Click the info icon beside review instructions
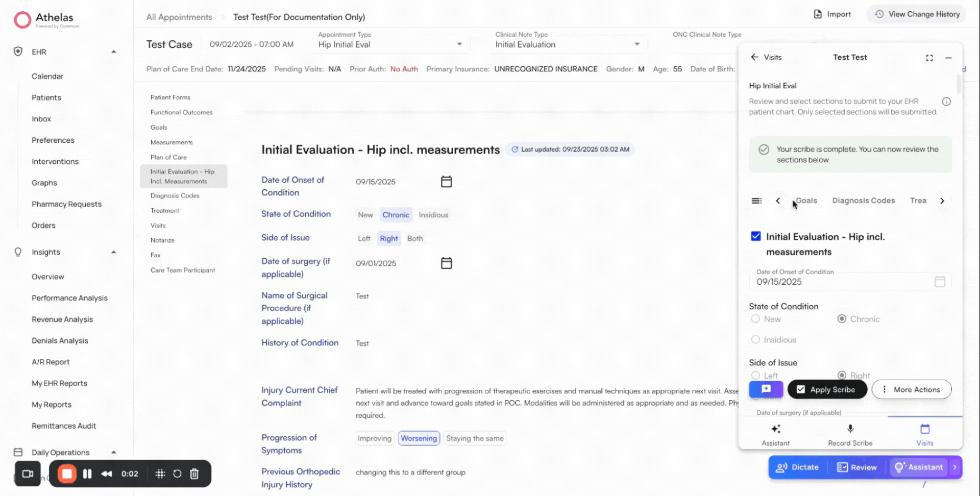Viewport: 980px width, 496px height. [x=946, y=102]
